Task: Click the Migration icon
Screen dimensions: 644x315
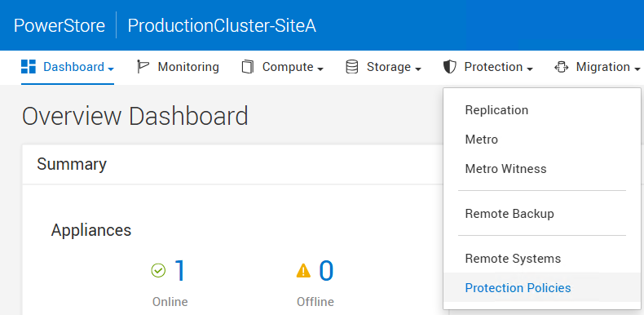Action: point(561,67)
